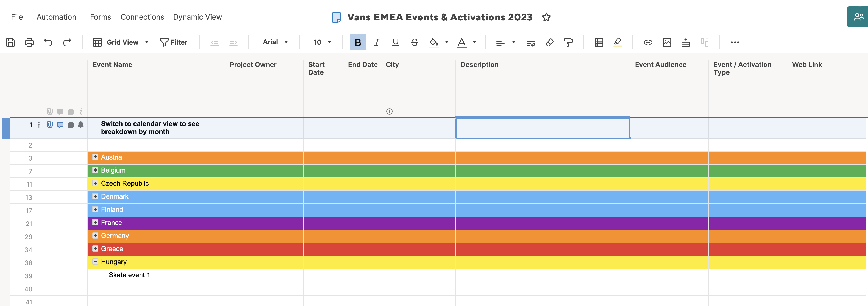Image resolution: width=868 pixels, height=306 pixels.
Task: Toggle bold formatting off
Action: click(358, 42)
